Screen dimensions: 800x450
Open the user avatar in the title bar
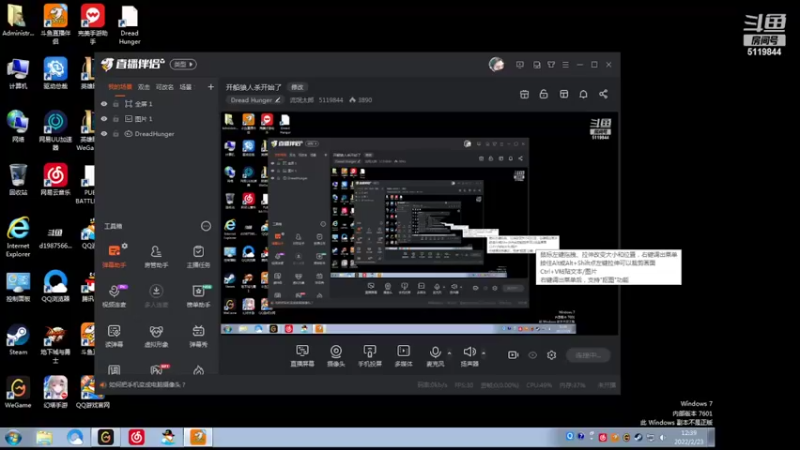click(x=496, y=64)
